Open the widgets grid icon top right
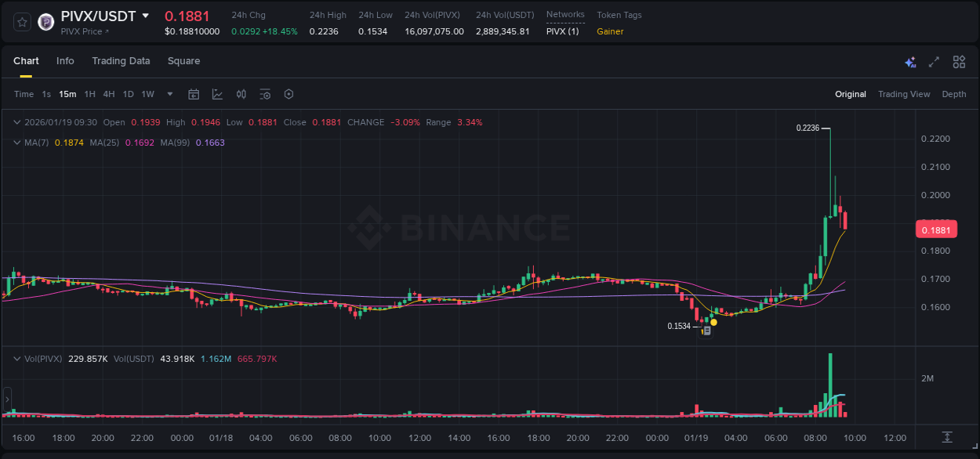Viewport: 980px width, 459px height. (959, 61)
